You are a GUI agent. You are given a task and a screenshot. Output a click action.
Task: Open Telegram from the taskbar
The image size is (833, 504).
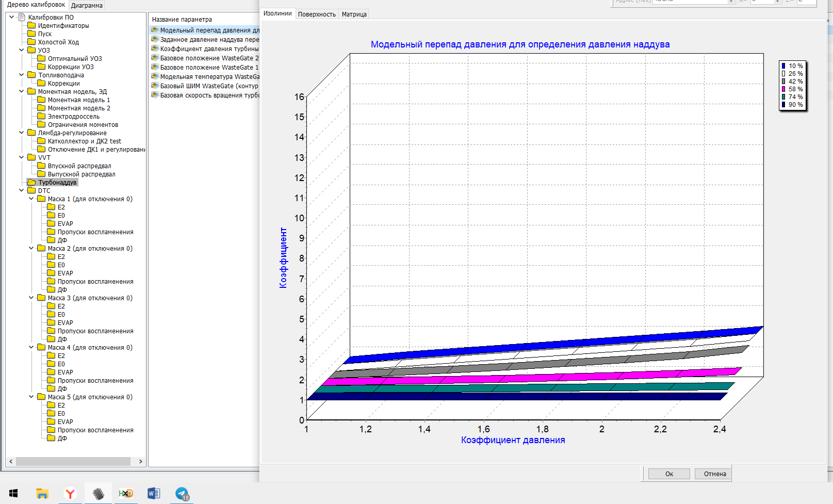click(182, 493)
